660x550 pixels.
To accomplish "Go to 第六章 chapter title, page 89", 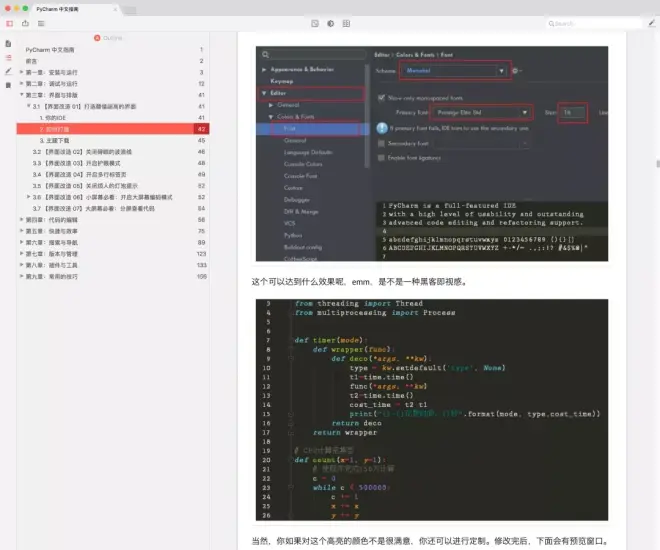I will click(x=51, y=243).
